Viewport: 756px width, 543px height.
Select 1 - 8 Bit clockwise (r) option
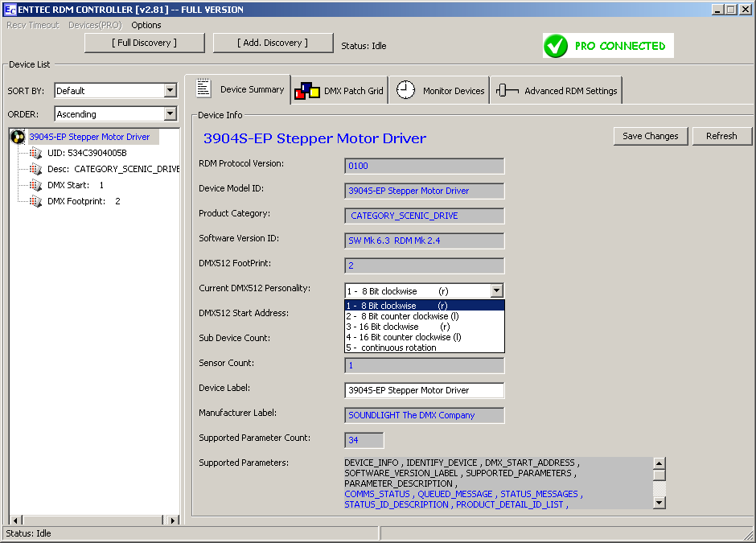[x=425, y=306]
